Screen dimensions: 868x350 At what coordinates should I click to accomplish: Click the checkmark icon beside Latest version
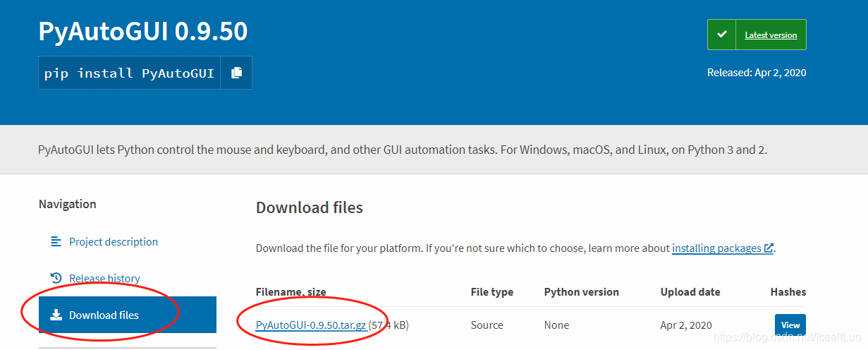(721, 35)
